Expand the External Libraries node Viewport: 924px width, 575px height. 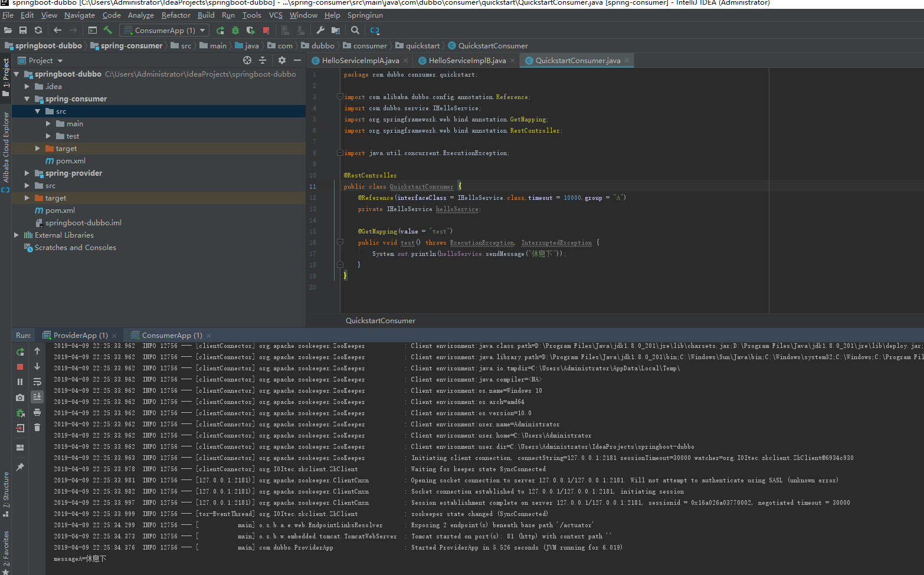(17, 235)
